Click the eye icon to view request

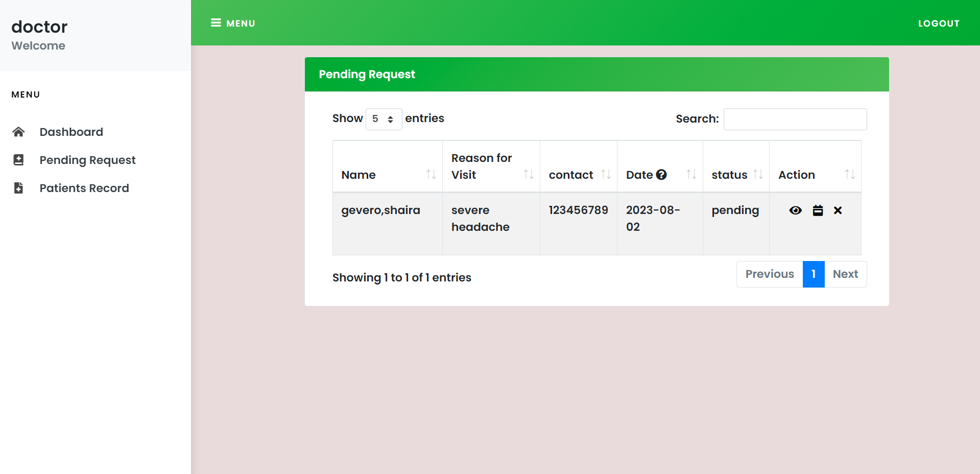pos(795,210)
